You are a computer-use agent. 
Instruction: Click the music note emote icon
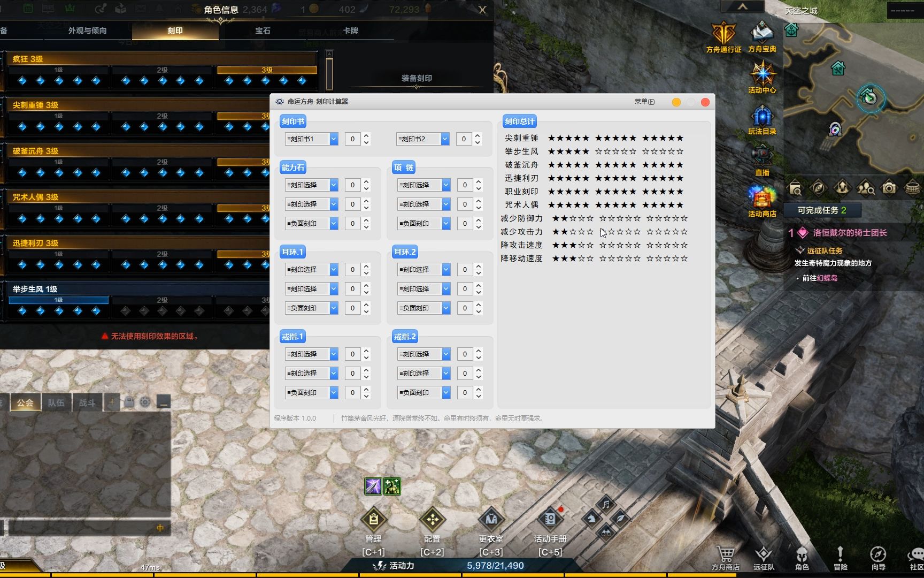tap(606, 504)
